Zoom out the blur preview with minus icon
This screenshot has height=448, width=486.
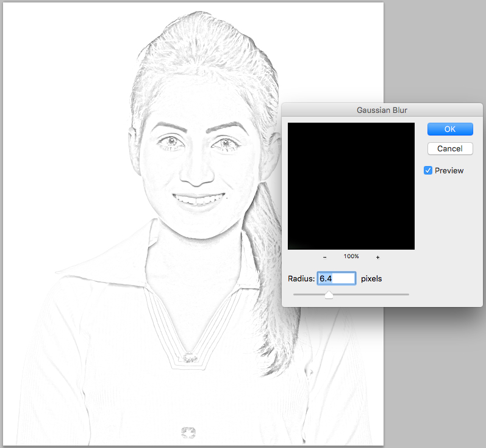click(x=324, y=257)
